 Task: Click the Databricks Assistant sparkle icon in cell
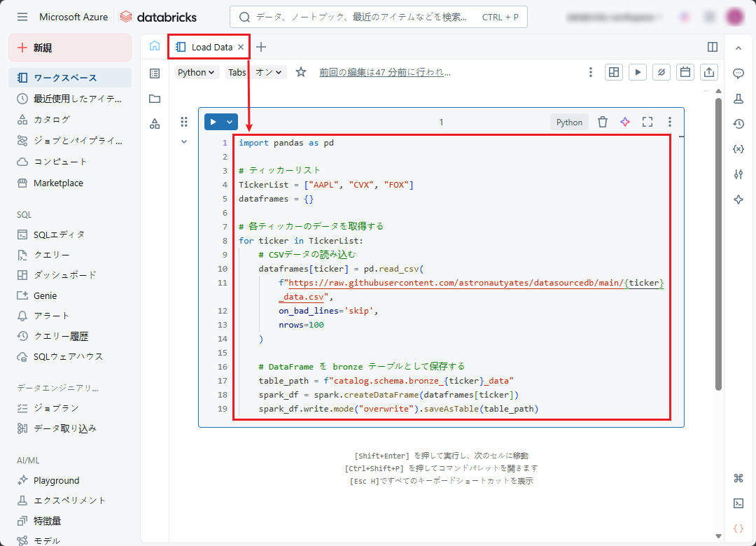point(625,122)
